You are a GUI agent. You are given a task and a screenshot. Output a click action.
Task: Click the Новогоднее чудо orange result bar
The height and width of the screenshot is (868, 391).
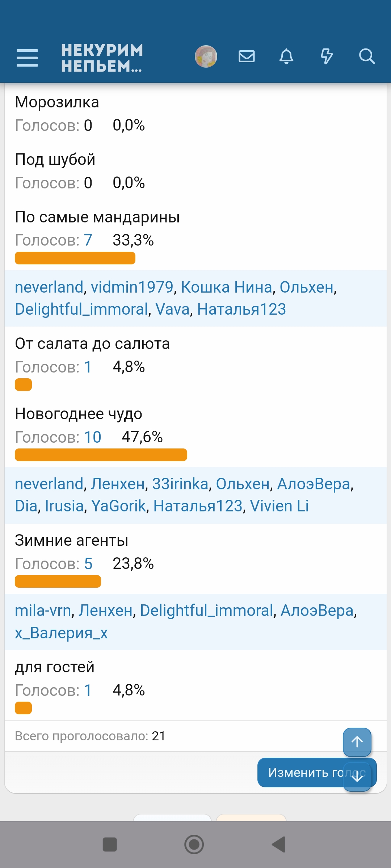click(101, 455)
